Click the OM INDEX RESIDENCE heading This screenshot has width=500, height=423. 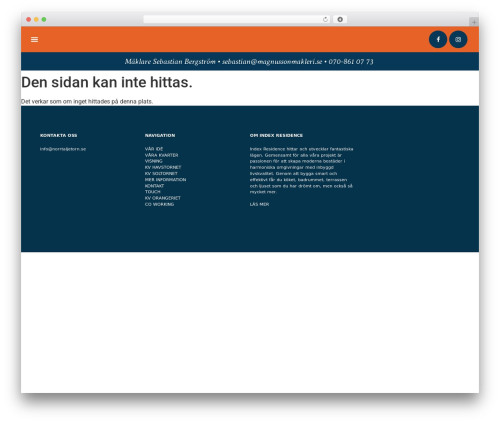click(x=276, y=135)
